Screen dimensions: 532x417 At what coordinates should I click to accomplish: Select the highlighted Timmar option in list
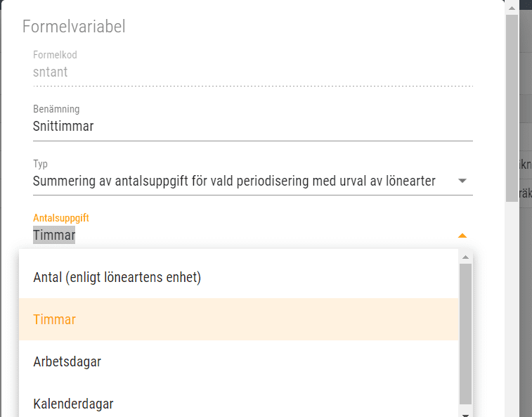coord(238,319)
